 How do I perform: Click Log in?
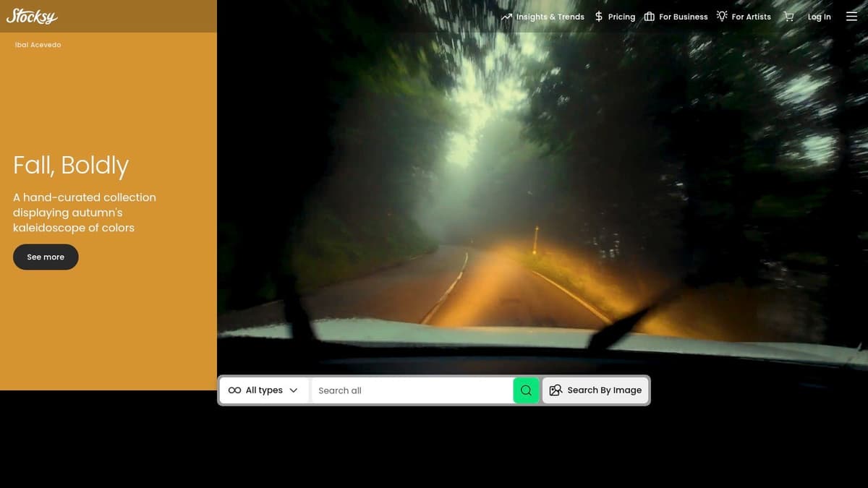819,17
